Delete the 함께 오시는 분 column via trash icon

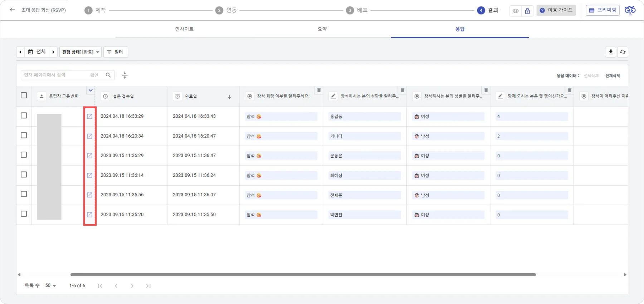click(x=570, y=90)
